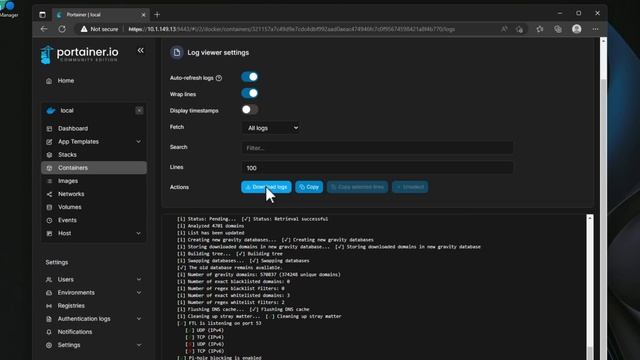Enable Display timestamps switch
Image resolution: width=640 pixels, height=360 pixels.
(249, 109)
